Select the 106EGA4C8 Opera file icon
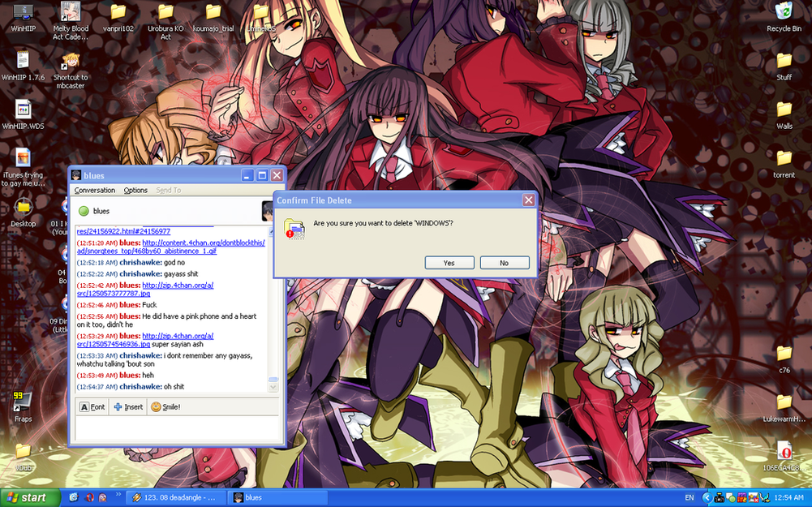 784,456
